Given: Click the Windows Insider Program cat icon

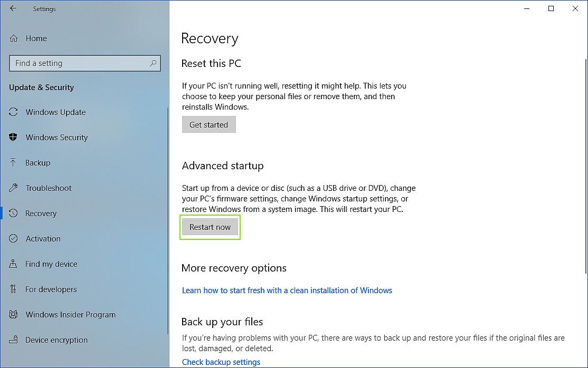Looking at the screenshot, I should click(x=13, y=314).
